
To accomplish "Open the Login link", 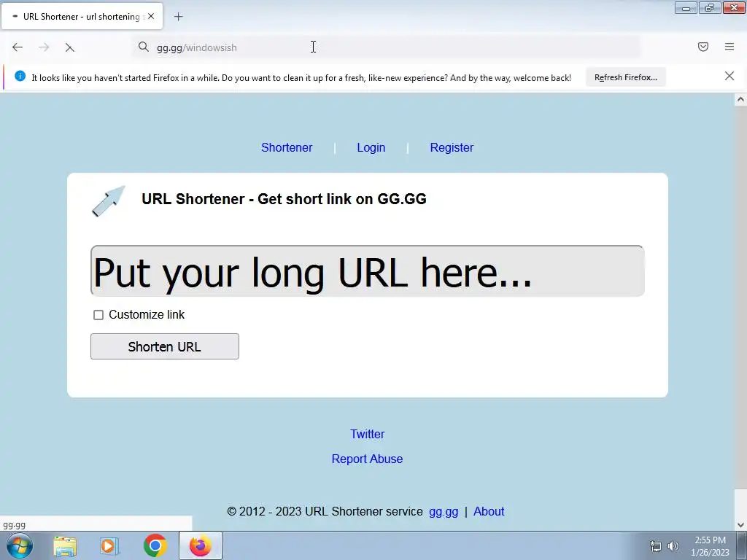I will tap(371, 147).
